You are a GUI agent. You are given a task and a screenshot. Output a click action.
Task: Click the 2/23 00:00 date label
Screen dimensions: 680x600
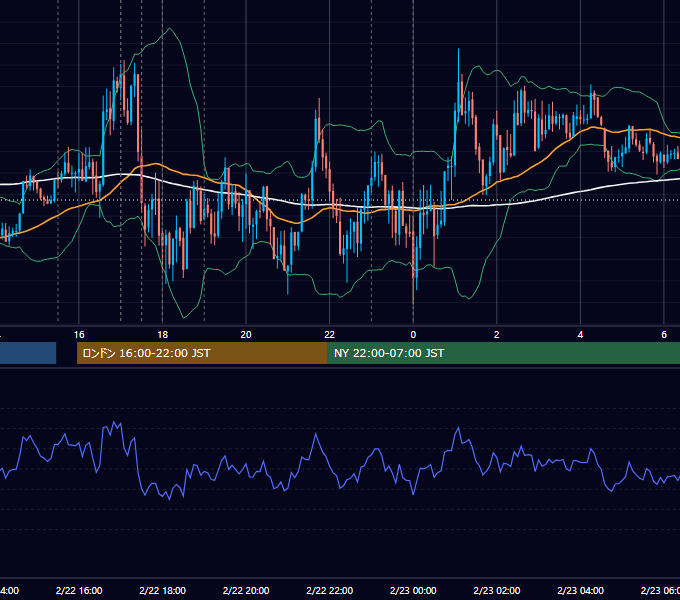(413, 590)
